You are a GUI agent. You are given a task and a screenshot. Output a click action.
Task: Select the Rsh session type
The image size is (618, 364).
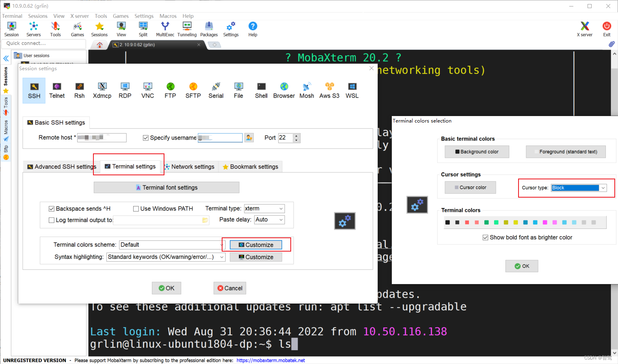[80, 90]
